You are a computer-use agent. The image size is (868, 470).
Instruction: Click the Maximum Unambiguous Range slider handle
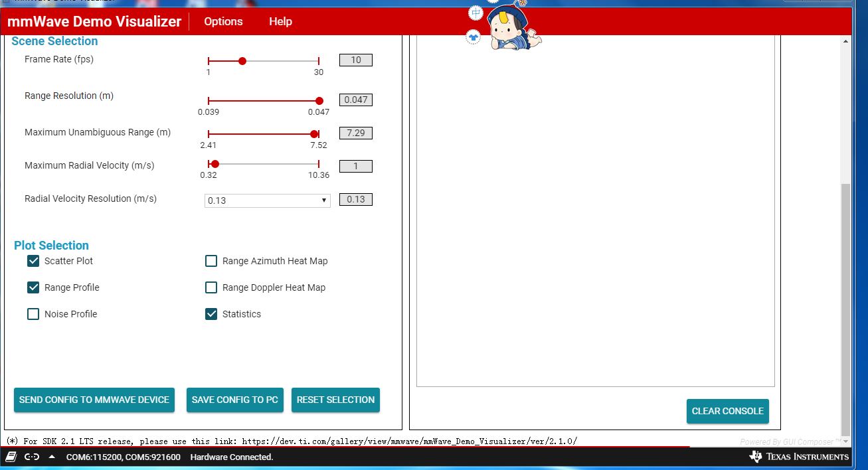pos(314,134)
